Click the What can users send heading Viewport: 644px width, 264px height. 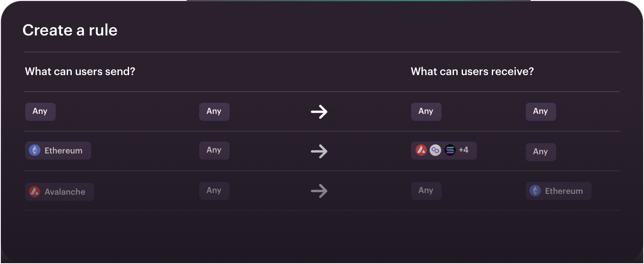click(80, 71)
